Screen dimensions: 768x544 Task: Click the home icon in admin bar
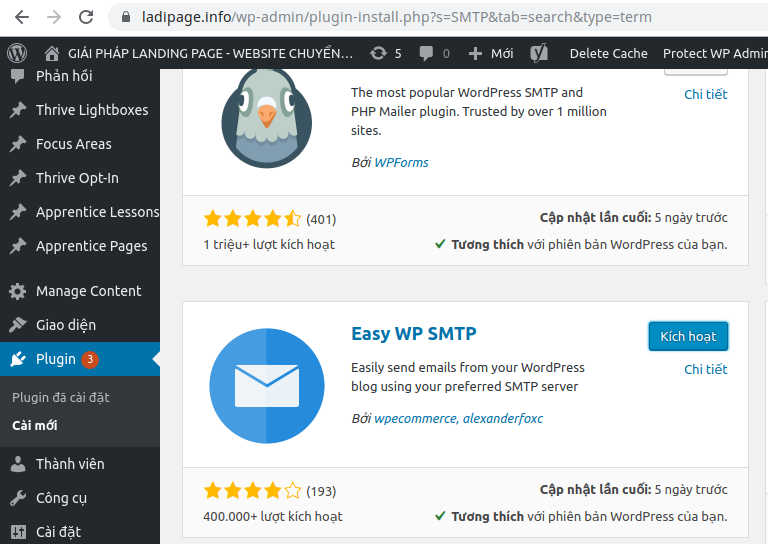pos(52,53)
